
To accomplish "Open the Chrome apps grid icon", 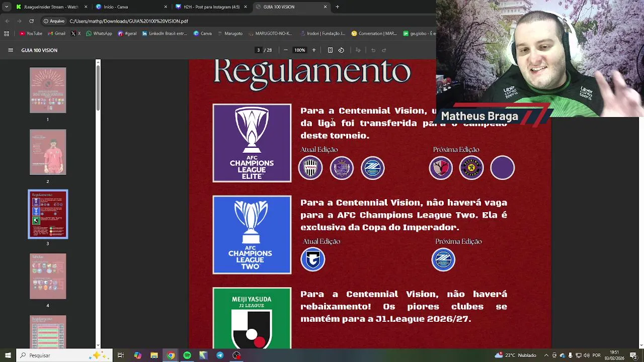I will tap(7, 34).
